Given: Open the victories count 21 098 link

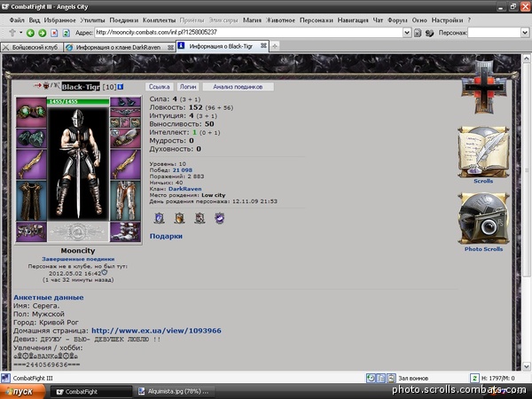Looking at the screenshot, I should tap(182, 170).
